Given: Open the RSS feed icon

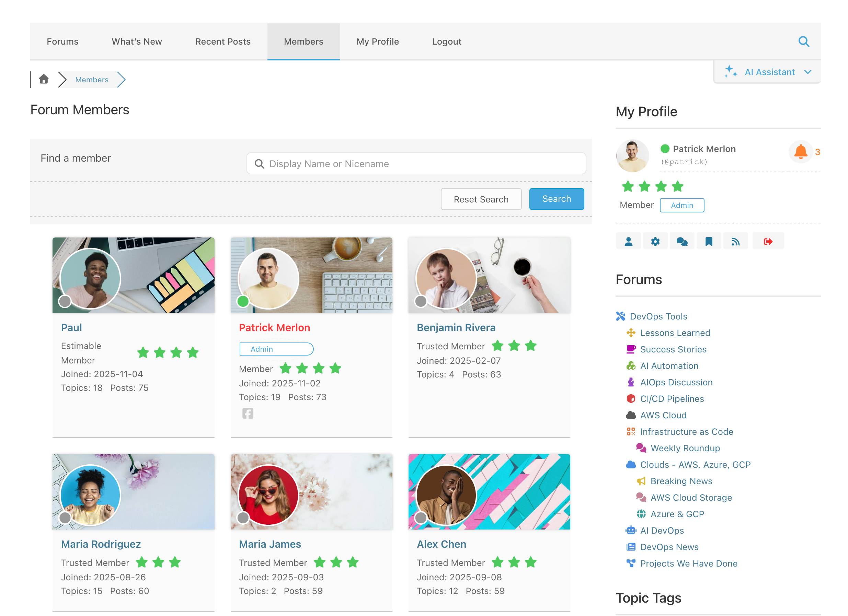Looking at the screenshot, I should point(735,241).
